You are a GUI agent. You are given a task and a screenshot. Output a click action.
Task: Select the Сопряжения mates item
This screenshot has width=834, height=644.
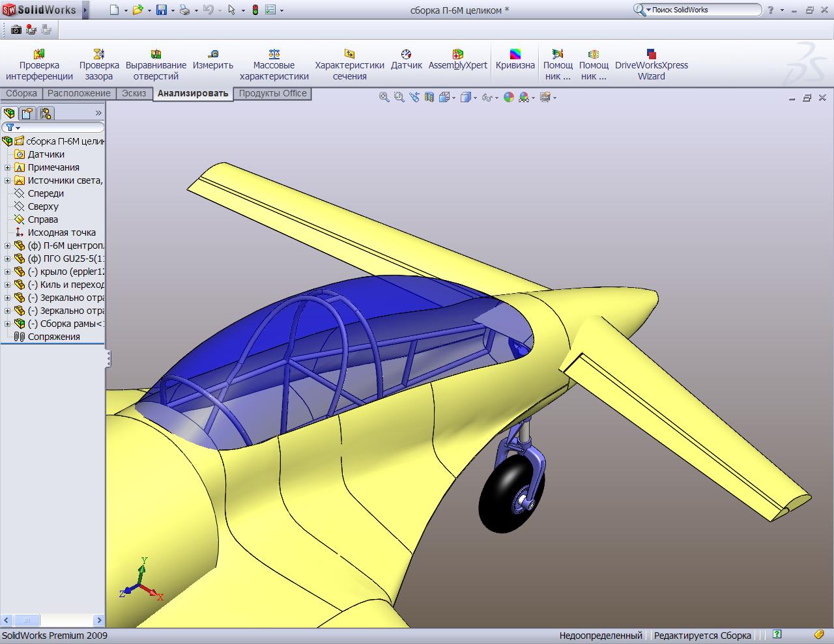(x=53, y=337)
